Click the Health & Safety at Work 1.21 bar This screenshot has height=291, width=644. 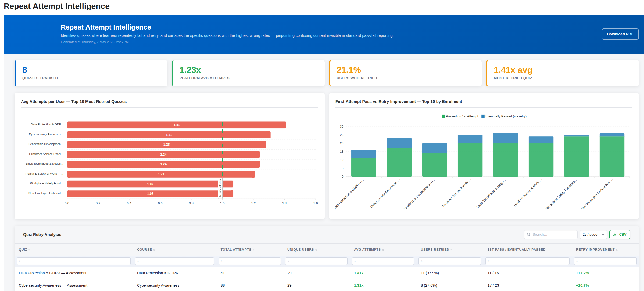(161, 174)
